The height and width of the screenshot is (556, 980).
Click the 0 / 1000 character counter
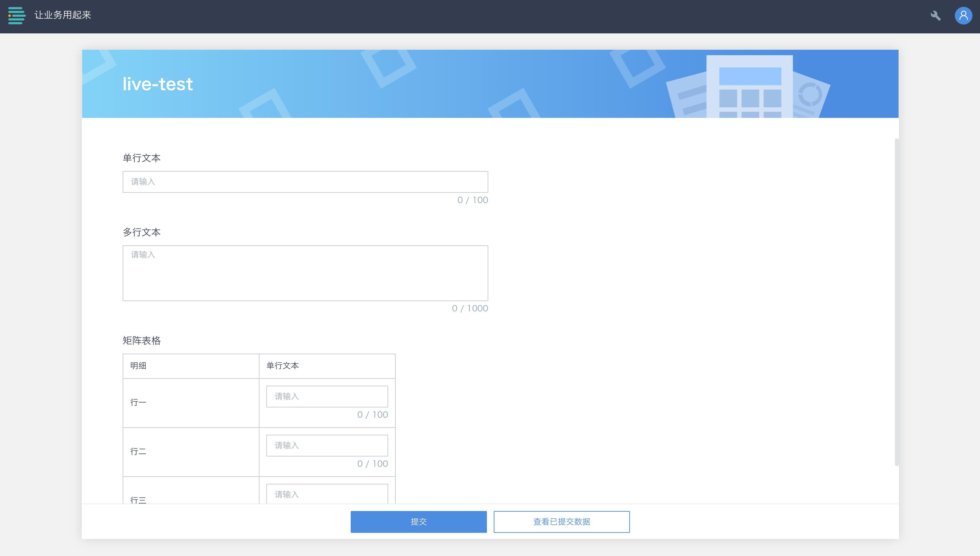[x=470, y=308]
